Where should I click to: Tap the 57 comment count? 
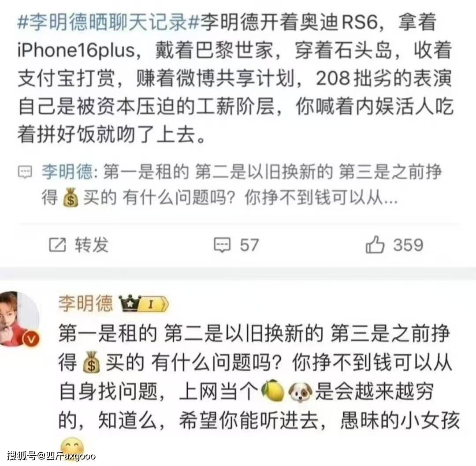[249, 245]
